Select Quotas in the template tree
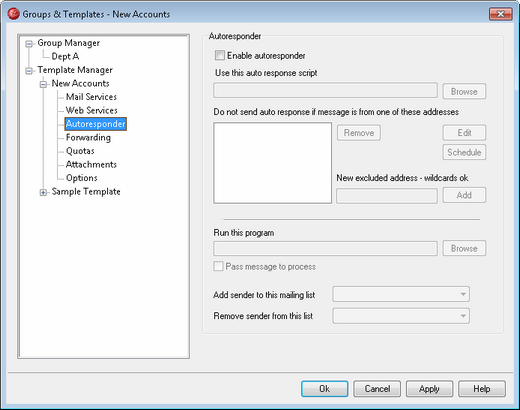520x410 pixels. (80, 151)
